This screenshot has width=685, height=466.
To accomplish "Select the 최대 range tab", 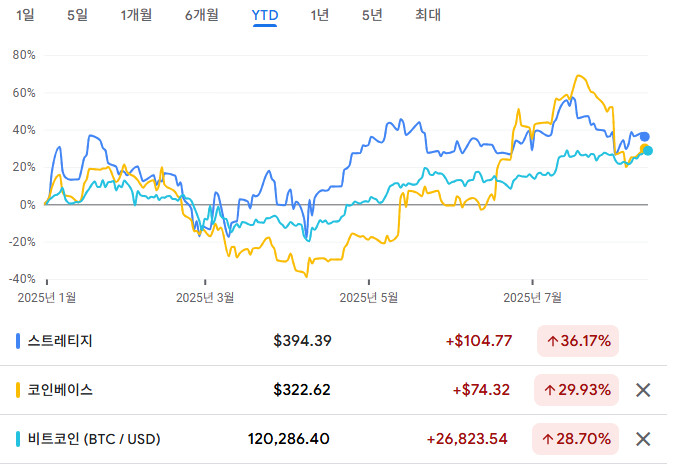I will click(427, 15).
